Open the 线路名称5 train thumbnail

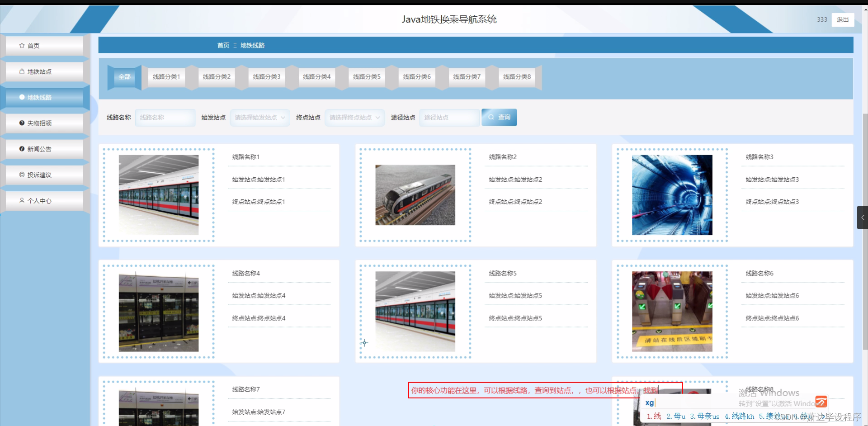pos(415,312)
